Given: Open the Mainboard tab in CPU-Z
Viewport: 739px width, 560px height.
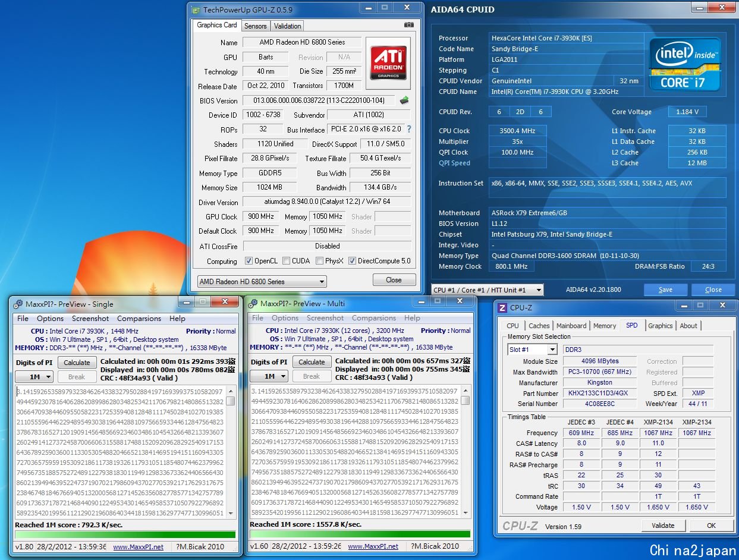Looking at the screenshot, I should [571, 326].
